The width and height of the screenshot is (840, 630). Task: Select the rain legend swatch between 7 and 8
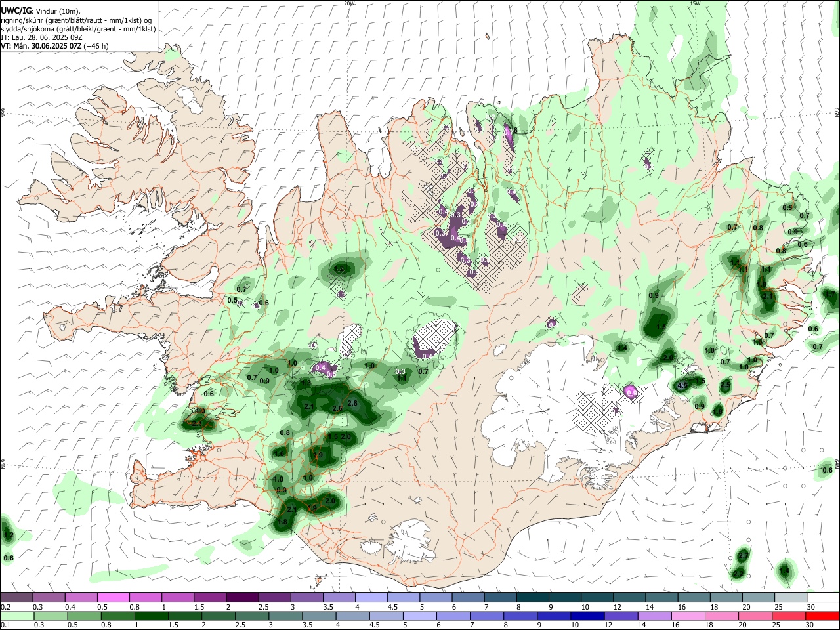(486, 616)
